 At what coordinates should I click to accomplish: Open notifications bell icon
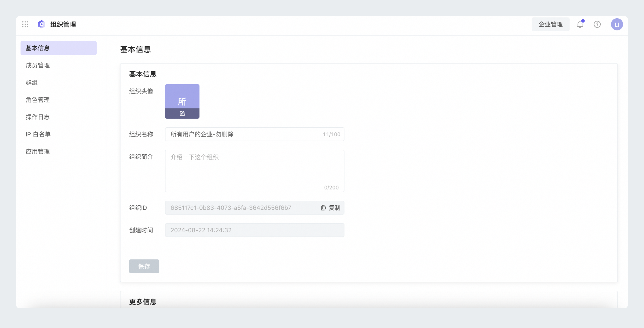point(580,24)
